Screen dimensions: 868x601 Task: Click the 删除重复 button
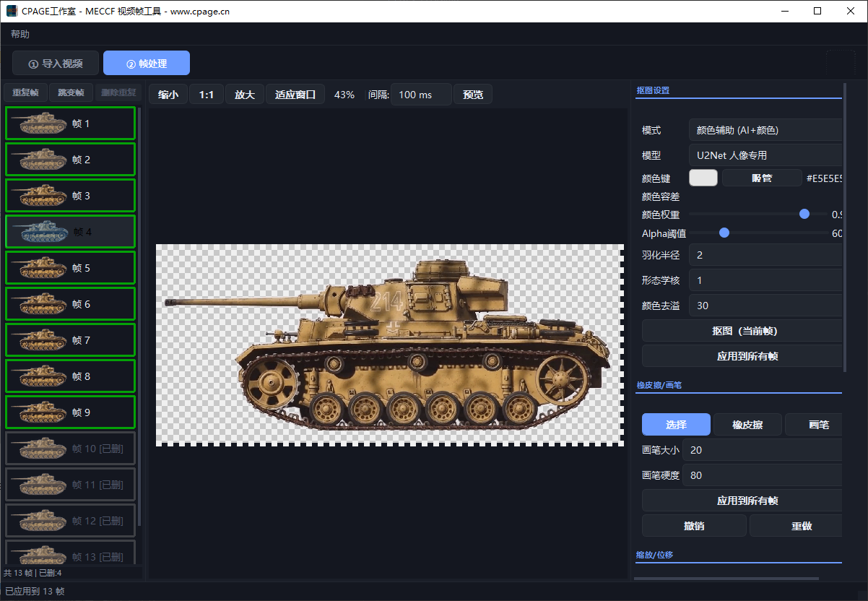tap(117, 93)
